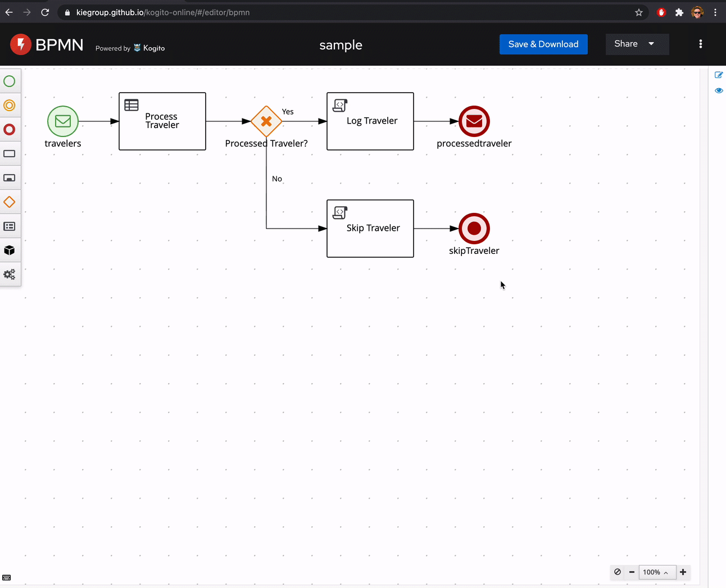The image size is (726, 588).
Task: Click Save & Download button
Action: pos(543,44)
